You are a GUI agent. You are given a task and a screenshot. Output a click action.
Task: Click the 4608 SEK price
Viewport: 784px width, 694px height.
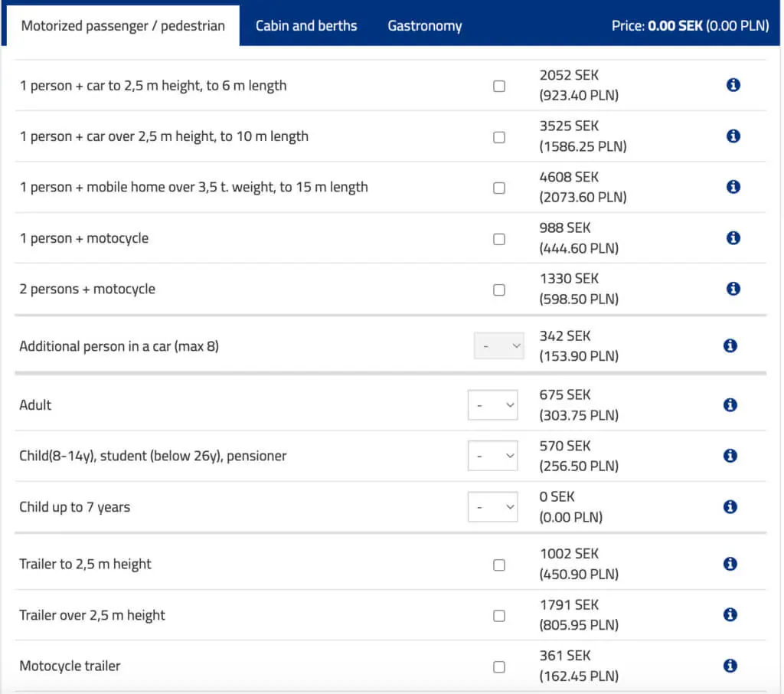(x=569, y=177)
